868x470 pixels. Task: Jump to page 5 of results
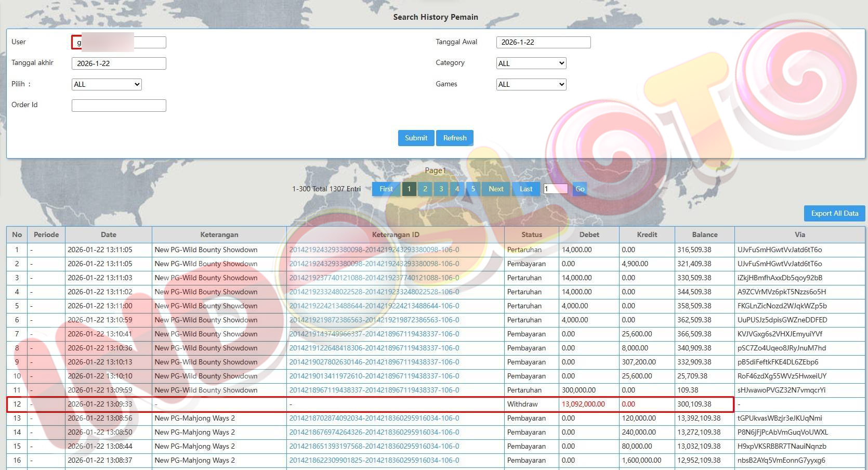(x=473, y=189)
